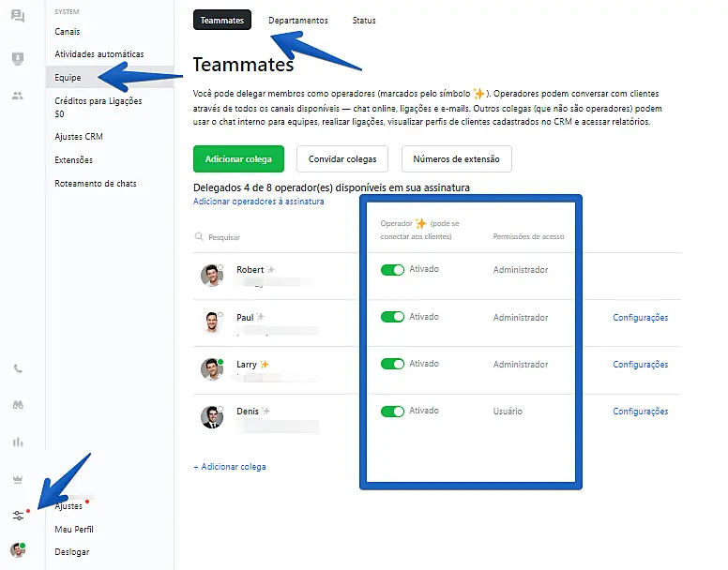Click Larry's avatar photo
The image size is (728, 570).
pos(212,369)
